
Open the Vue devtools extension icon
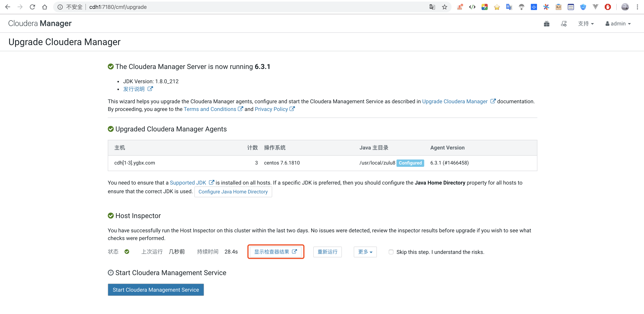point(595,7)
